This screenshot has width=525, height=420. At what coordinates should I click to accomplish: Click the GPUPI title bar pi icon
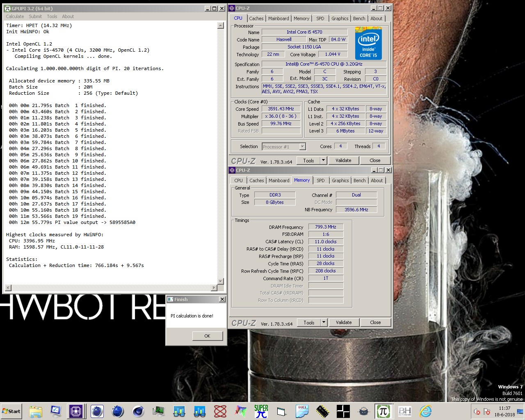tap(7, 8)
